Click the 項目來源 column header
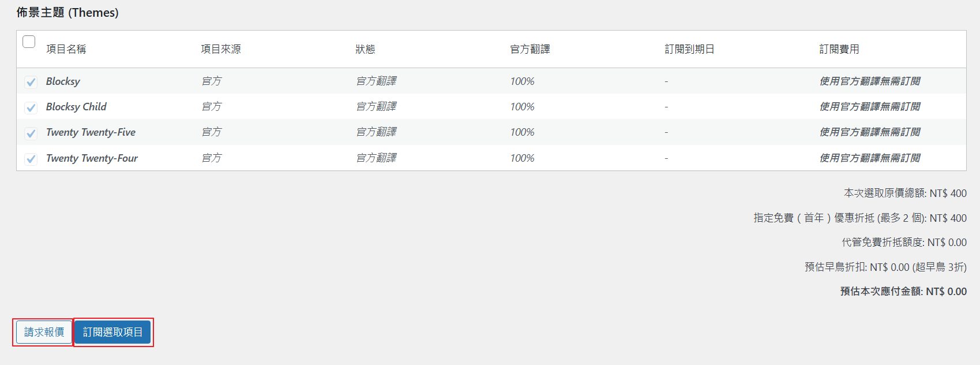The height and width of the screenshot is (365, 980). coord(220,49)
